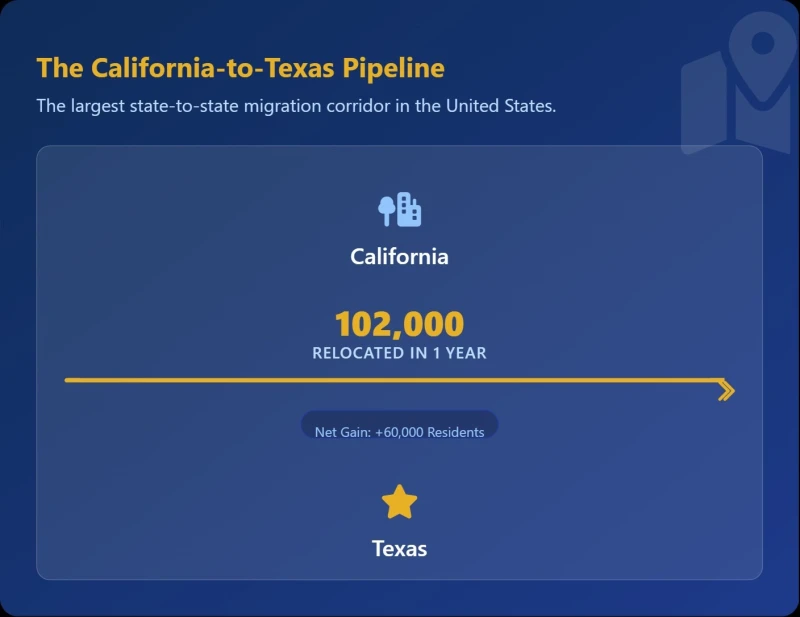Click the word "largest" in the subtitle
This screenshot has width=800, height=617.
pyautogui.click(x=98, y=105)
